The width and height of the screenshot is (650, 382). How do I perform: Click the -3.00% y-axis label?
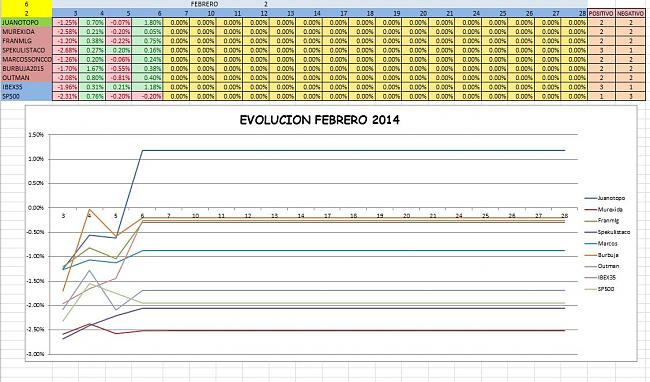(35, 354)
